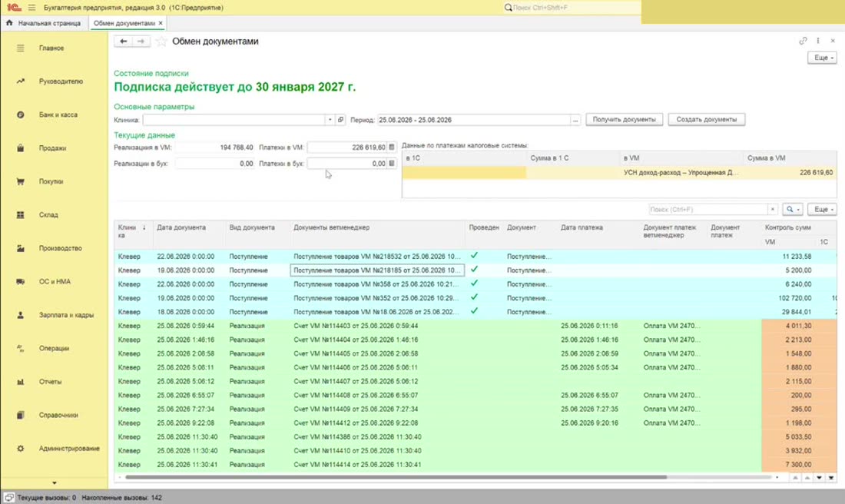Click the global search field at top
The image size is (845, 504).
coord(572,8)
